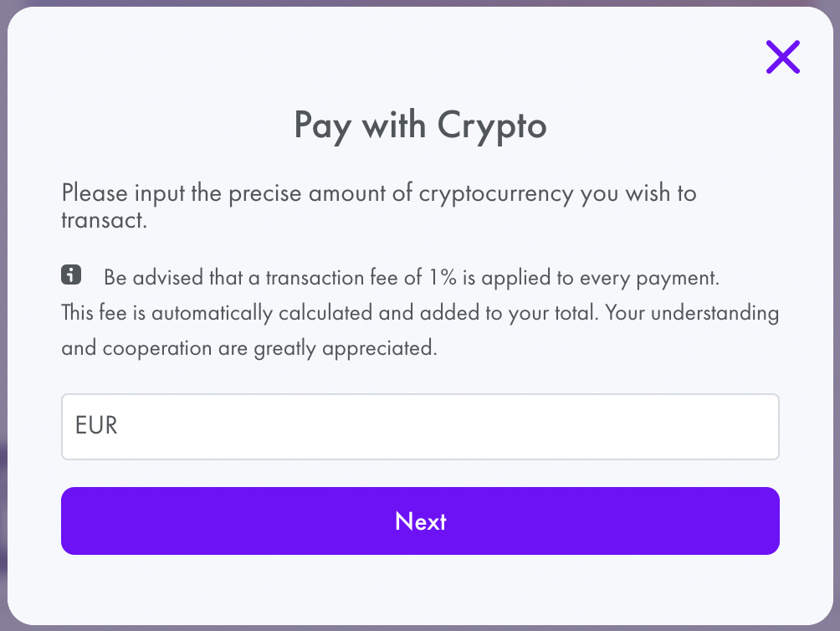Image resolution: width=840 pixels, height=631 pixels.
Task: Click the "Pay with Crypto" heading
Action: [x=420, y=126]
